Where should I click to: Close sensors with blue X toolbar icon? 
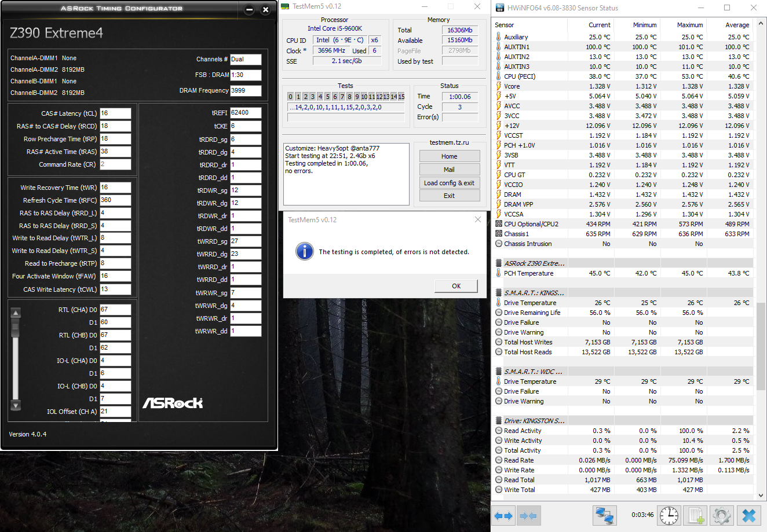pos(749,515)
